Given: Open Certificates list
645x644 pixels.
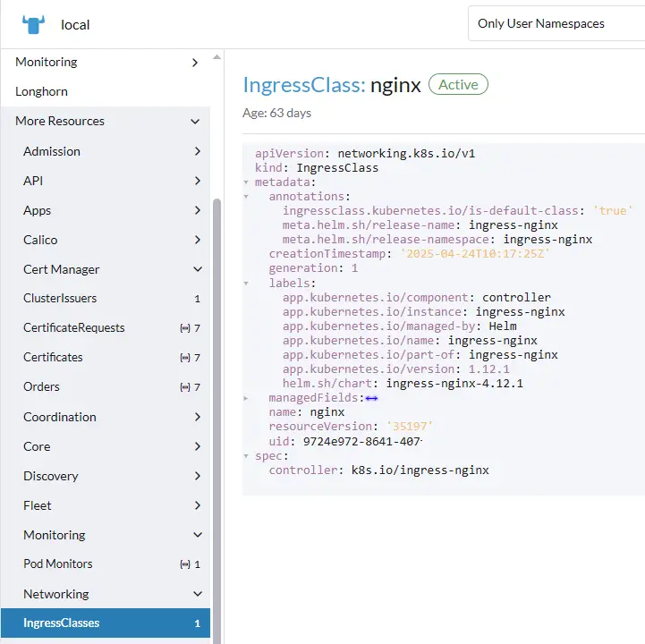Looking at the screenshot, I should 106,358.
